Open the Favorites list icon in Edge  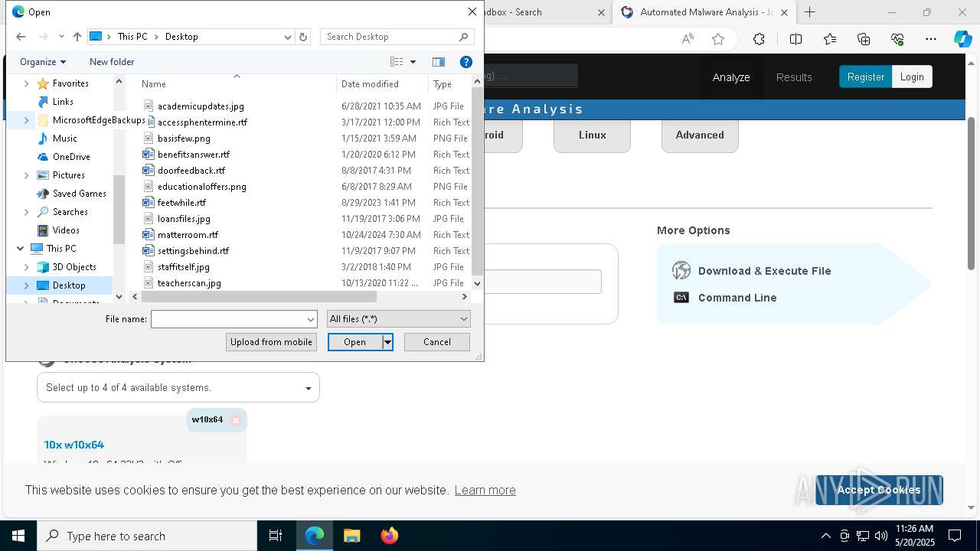click(x=830, y=39)
